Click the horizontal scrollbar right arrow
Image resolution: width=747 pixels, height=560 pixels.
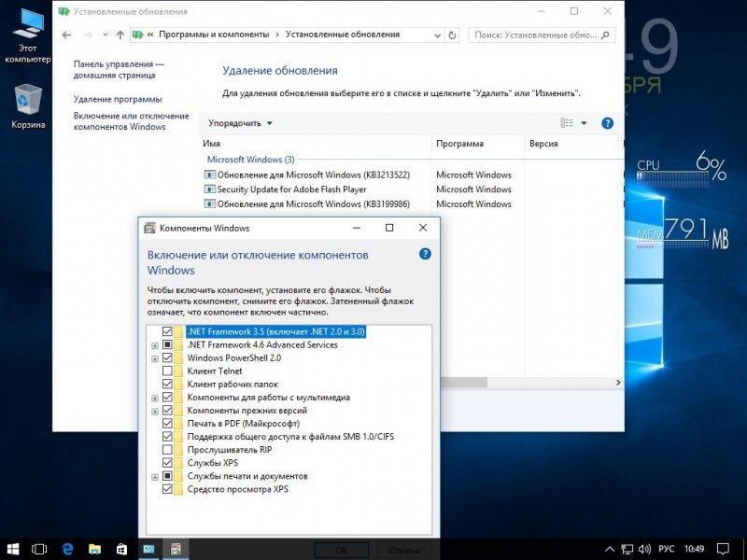pos(618,383)
